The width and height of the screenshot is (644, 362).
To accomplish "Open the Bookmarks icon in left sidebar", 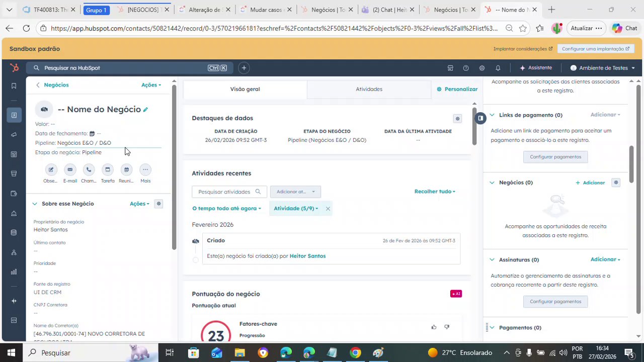I will [x=14, y=86].
